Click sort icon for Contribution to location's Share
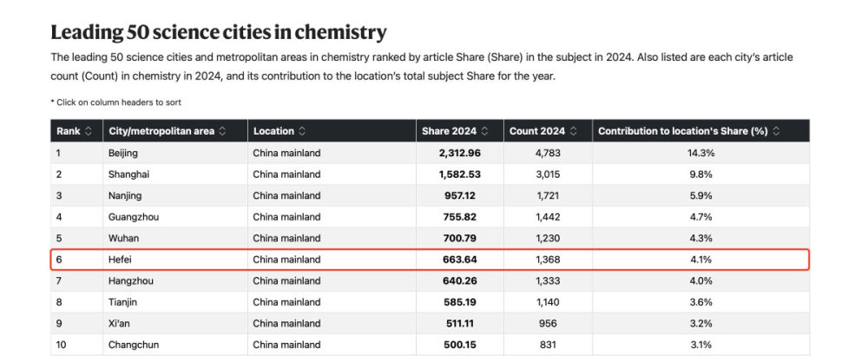868x356 pixels. (x=776, y=131)
